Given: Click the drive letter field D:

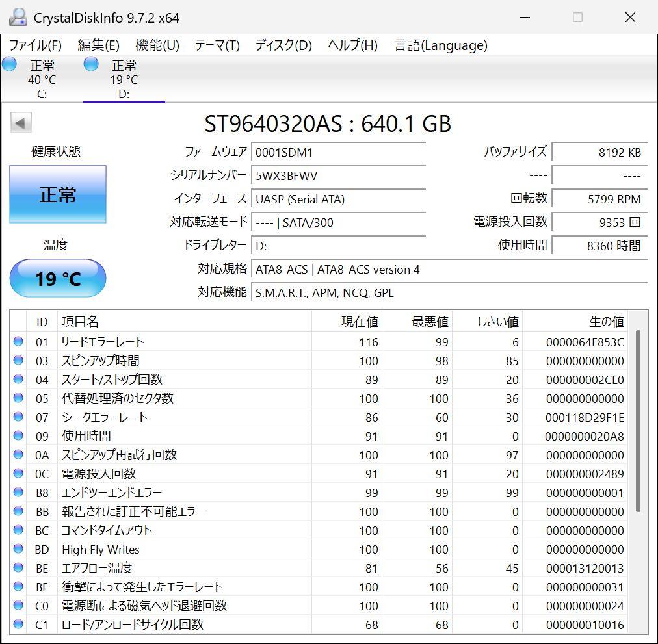Looking at the screenshot, I should 338,246.
